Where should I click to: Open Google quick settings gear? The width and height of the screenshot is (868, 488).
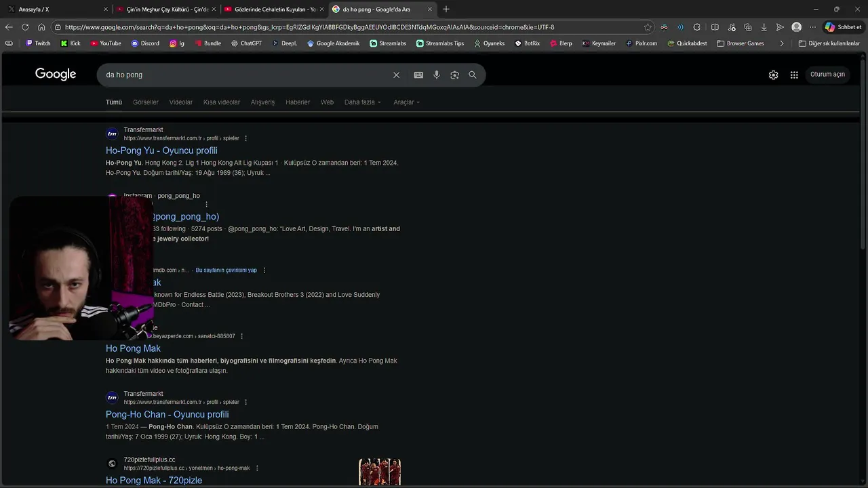773,75
